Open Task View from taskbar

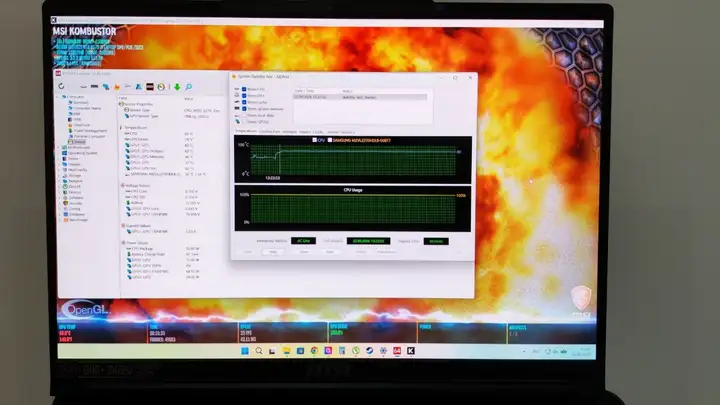(x=272, y=351)
